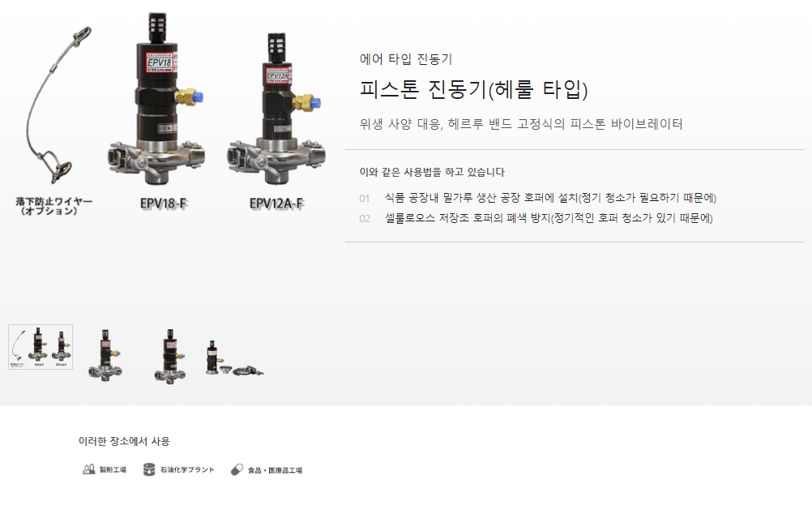Select the 石油化学プラント label
The image size is (812, 506).
[187, 470]
